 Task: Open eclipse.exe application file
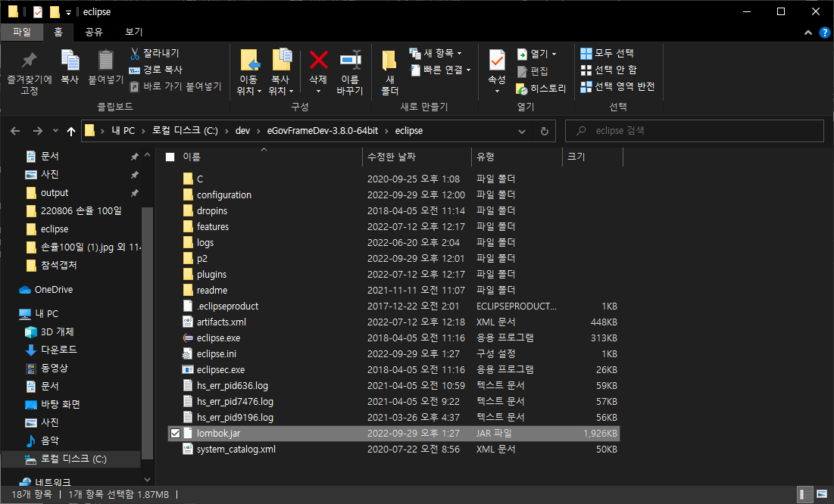(218, 338)
